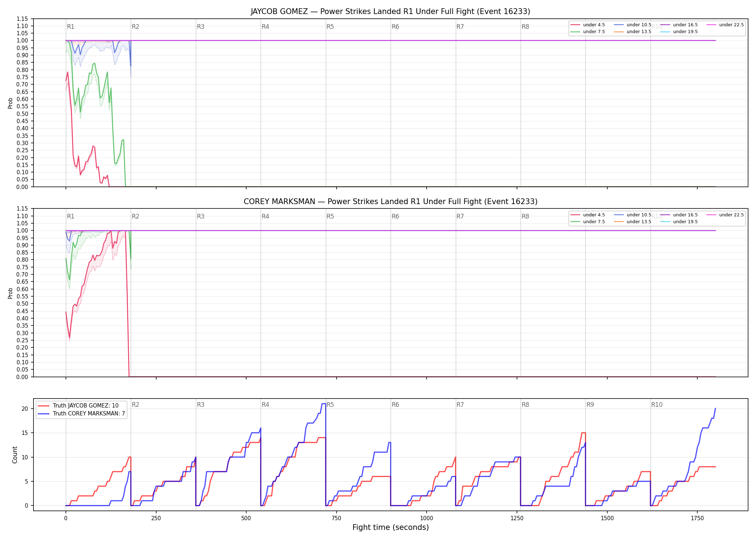
Task: Click round marker R9 in Count chart
Action: (x=590, y=405)
